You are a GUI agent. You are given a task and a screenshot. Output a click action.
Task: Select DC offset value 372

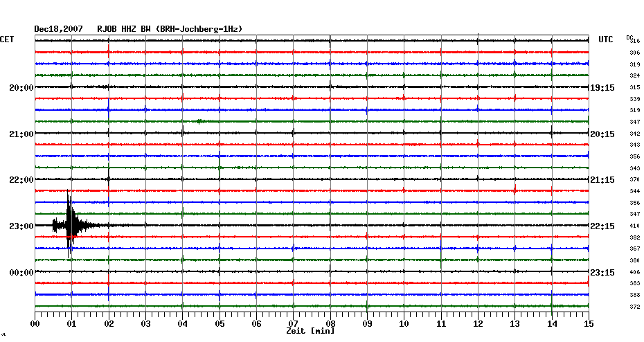coord(635,307)
